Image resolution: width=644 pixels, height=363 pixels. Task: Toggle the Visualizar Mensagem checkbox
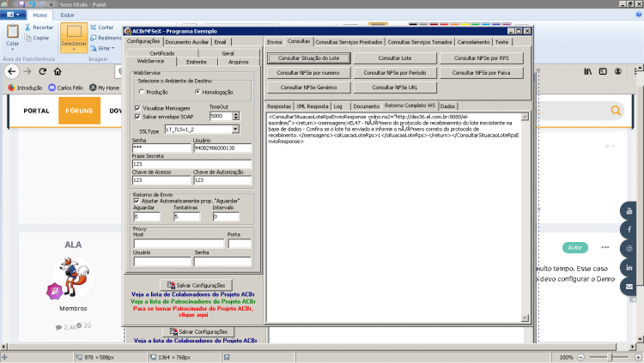tap(137, 108)
